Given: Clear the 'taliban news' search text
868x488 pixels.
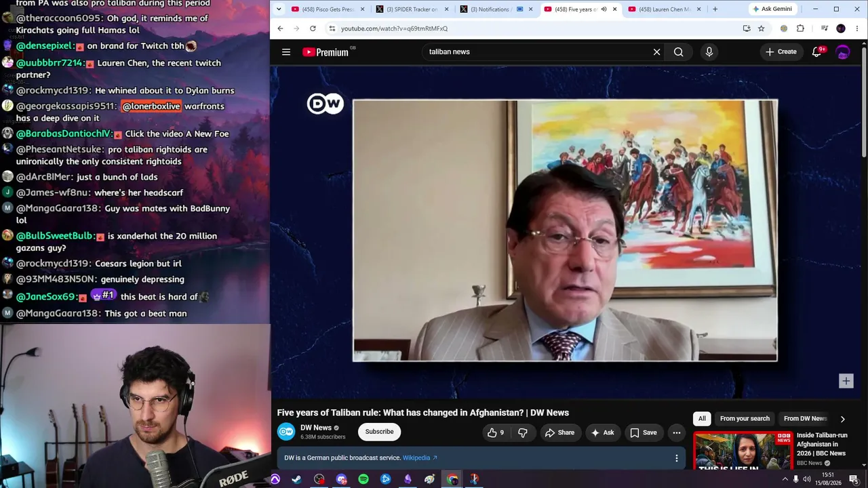Looking at the screenshot, I should click(x=656, y=52).
